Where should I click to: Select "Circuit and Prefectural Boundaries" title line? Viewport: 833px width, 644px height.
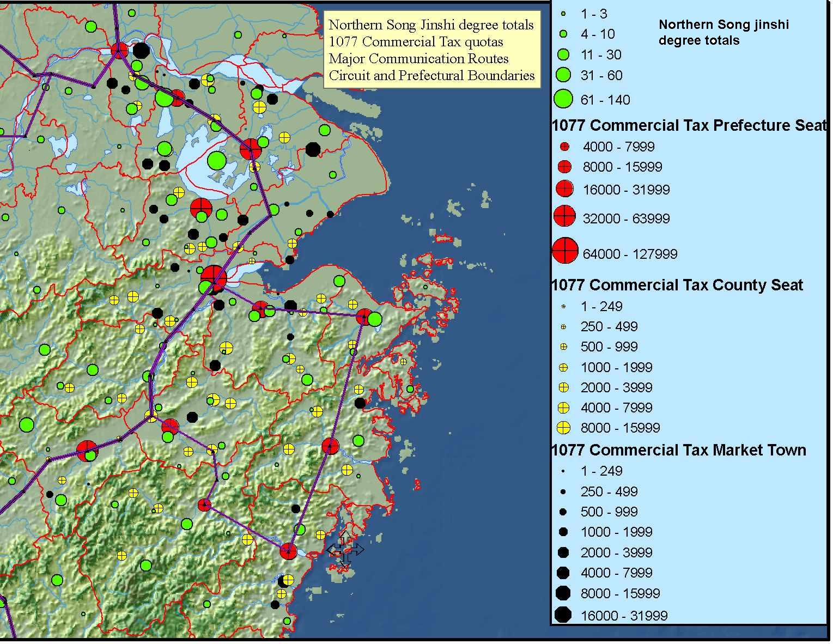click(432, 75)
